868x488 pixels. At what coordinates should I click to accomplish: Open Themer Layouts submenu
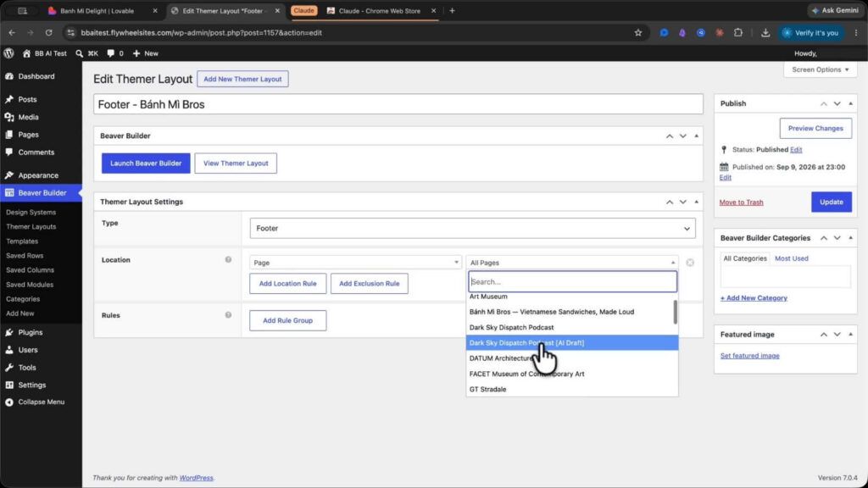click(x=31, y=226)
